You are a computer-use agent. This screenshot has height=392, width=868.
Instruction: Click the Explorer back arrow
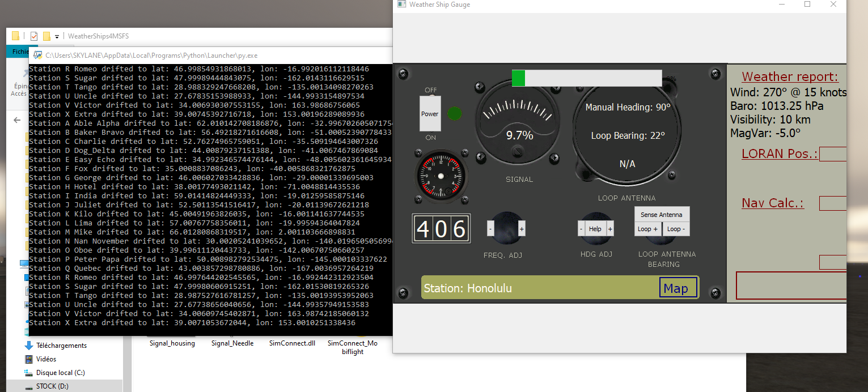pos(17,120)
